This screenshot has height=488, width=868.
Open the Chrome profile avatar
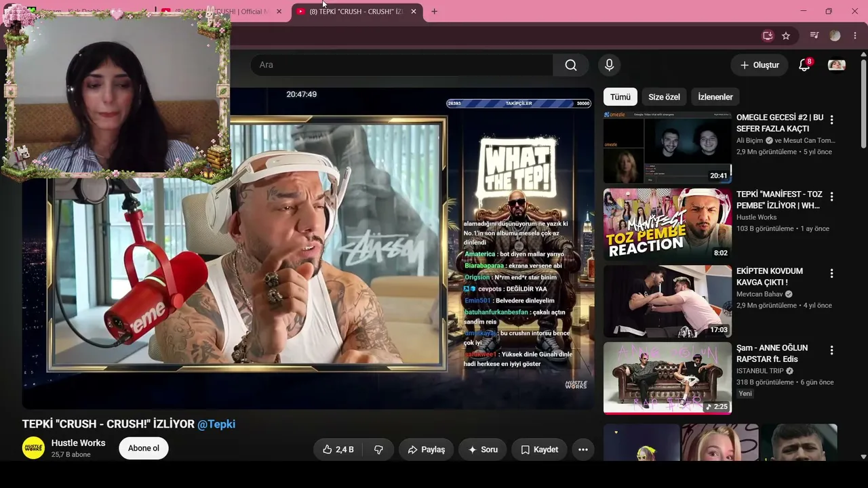(835, 36)
